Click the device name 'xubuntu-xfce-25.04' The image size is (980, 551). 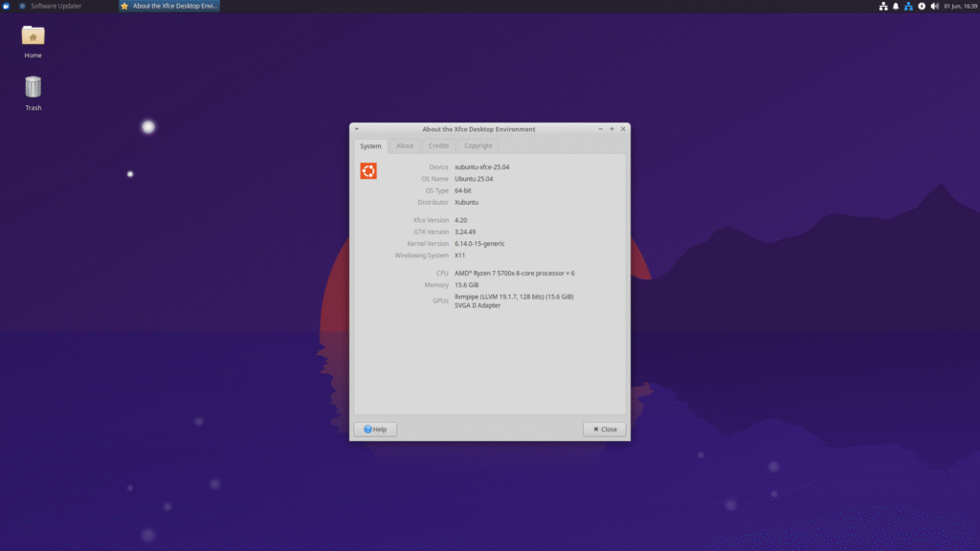tap(482, 167)
